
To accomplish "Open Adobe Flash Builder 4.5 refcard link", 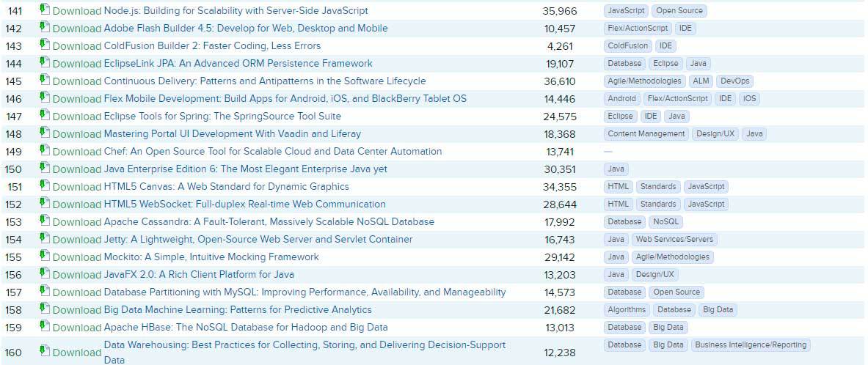I will (246, 29).
